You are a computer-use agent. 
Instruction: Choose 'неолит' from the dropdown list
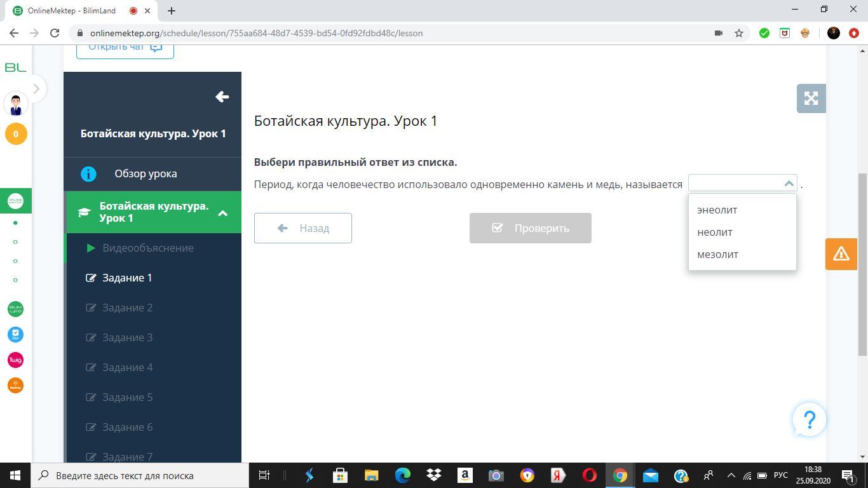point(715,232)
